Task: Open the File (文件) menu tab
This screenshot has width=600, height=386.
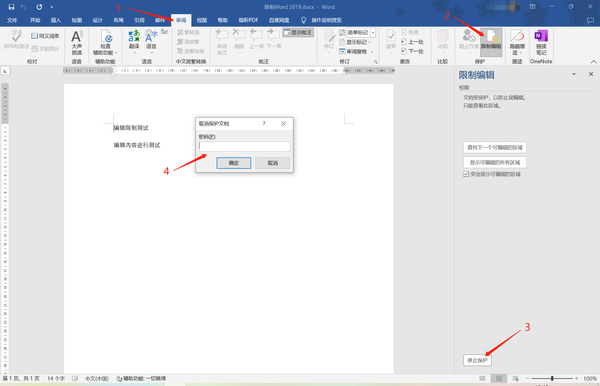Action: pos(12,20)
